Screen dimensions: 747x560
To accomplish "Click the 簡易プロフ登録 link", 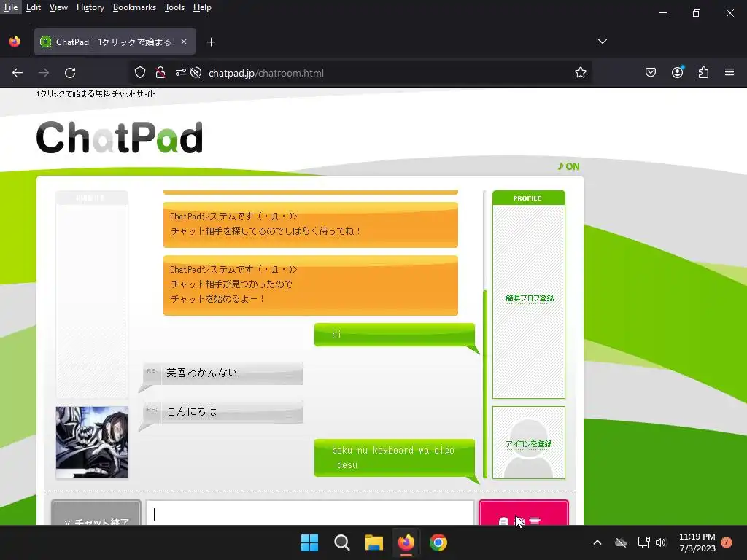I will point(530,298).
